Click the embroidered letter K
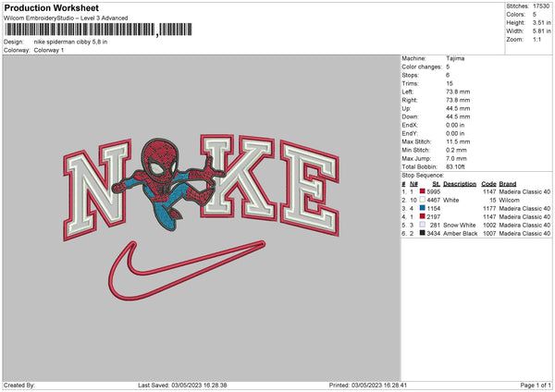The height and width of the screenshot is (392, 555). point(238,176)
